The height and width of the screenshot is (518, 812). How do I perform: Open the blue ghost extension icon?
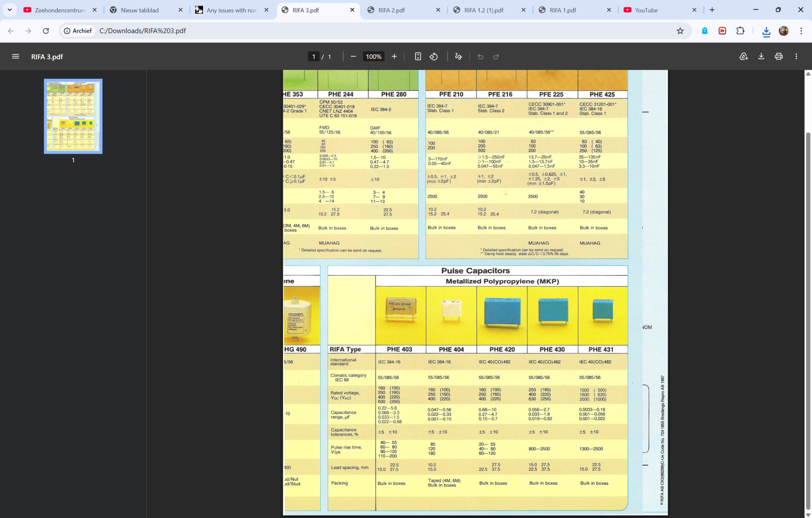(x=705, y=31)
